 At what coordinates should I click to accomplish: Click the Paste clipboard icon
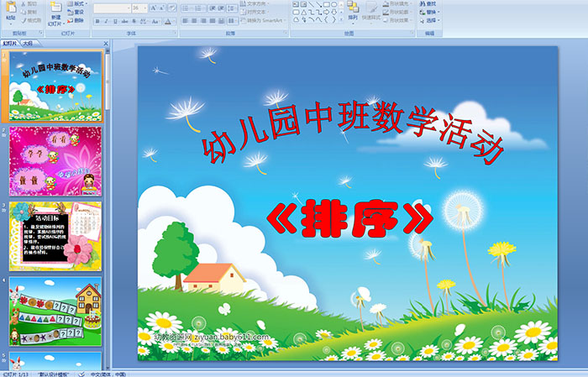11,7
